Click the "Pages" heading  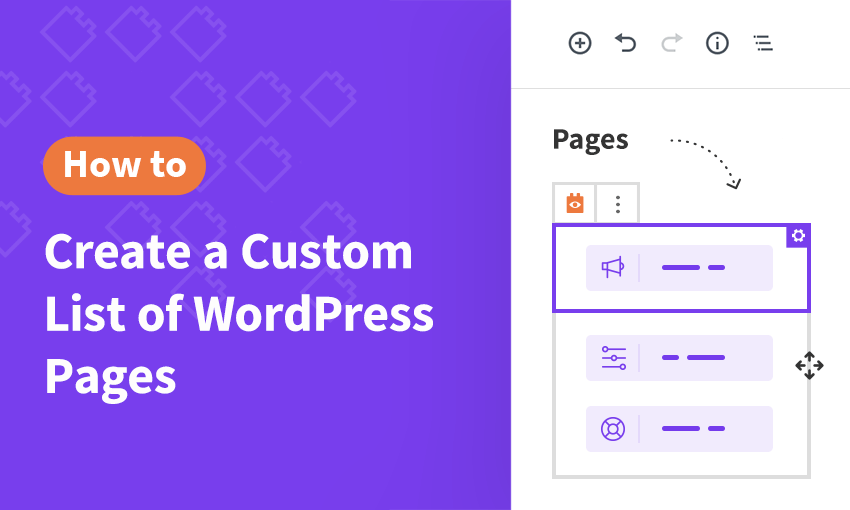[590, 140]
